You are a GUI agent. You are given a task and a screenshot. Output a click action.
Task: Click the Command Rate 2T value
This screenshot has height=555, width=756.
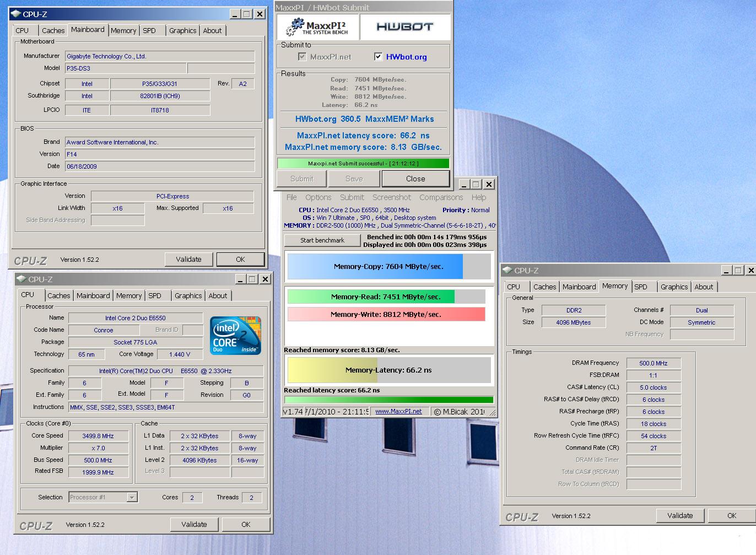(654, 448)
